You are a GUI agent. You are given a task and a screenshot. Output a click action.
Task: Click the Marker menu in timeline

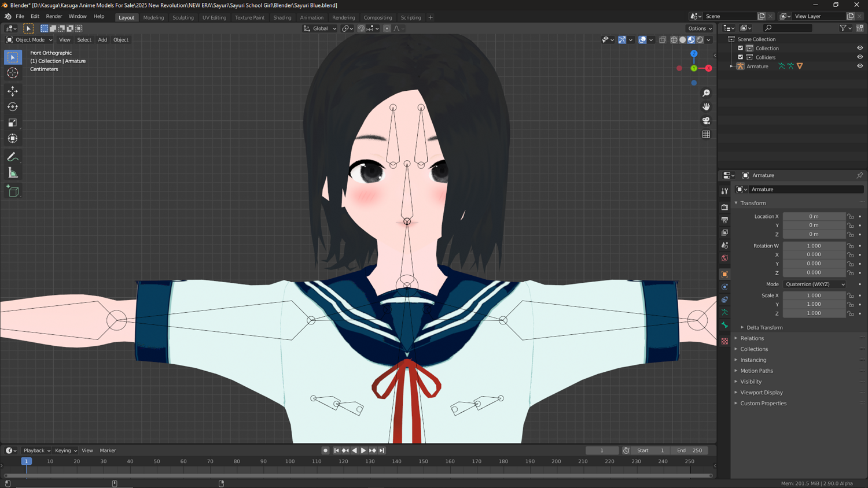pos(108,450)
